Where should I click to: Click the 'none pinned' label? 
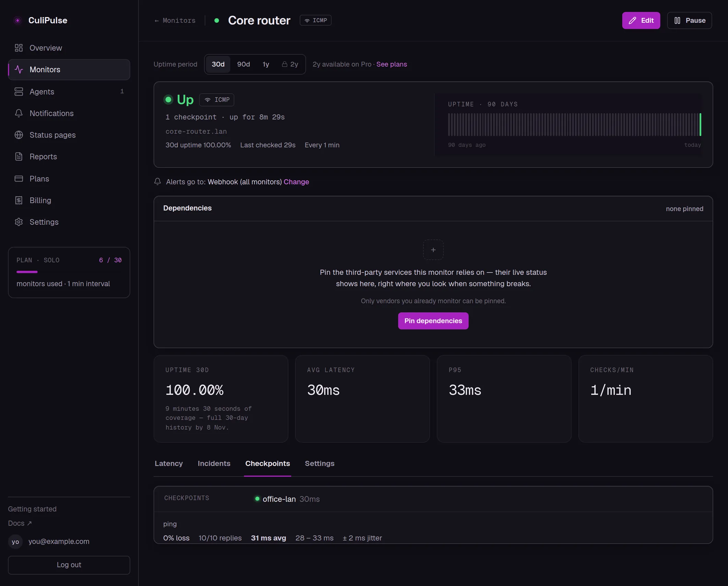click(x=684, y=209)
